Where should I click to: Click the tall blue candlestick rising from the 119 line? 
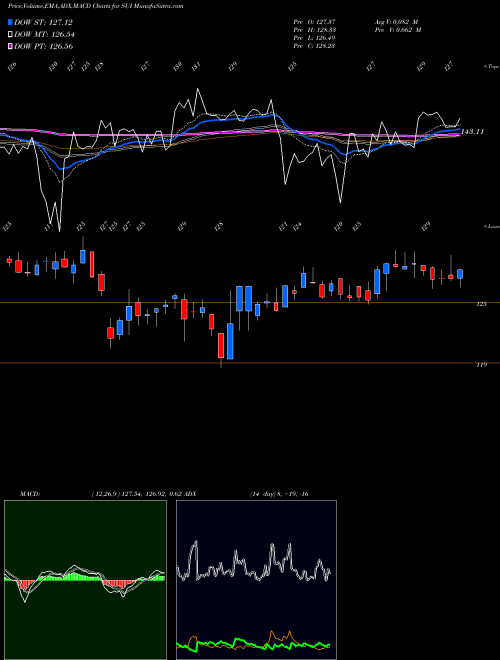click(230, 341)
